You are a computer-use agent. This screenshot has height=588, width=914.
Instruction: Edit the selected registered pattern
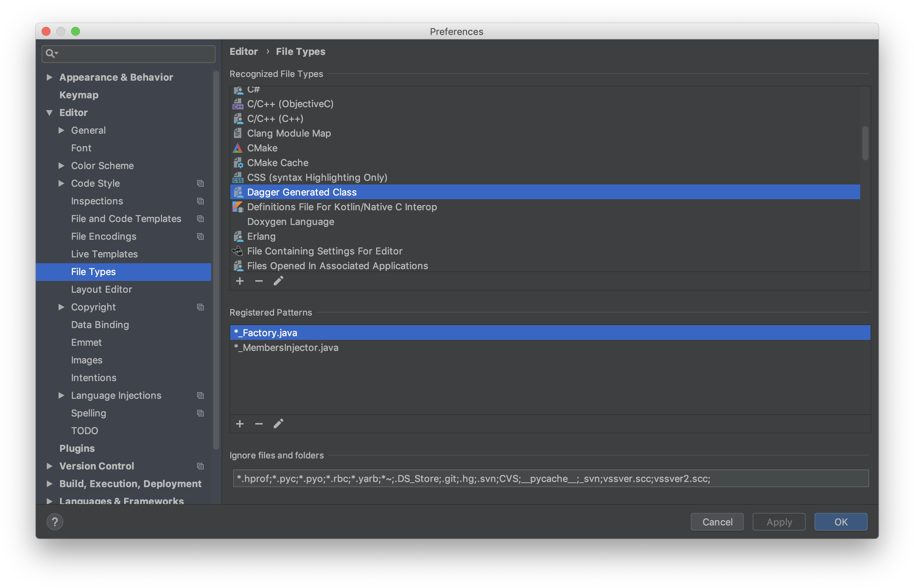[278, 424]
